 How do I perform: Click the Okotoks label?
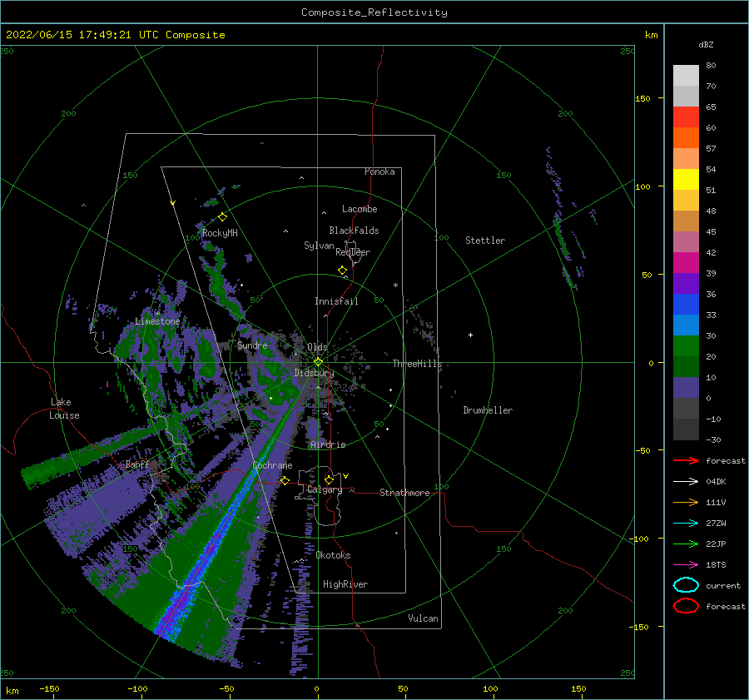[333, 554]
